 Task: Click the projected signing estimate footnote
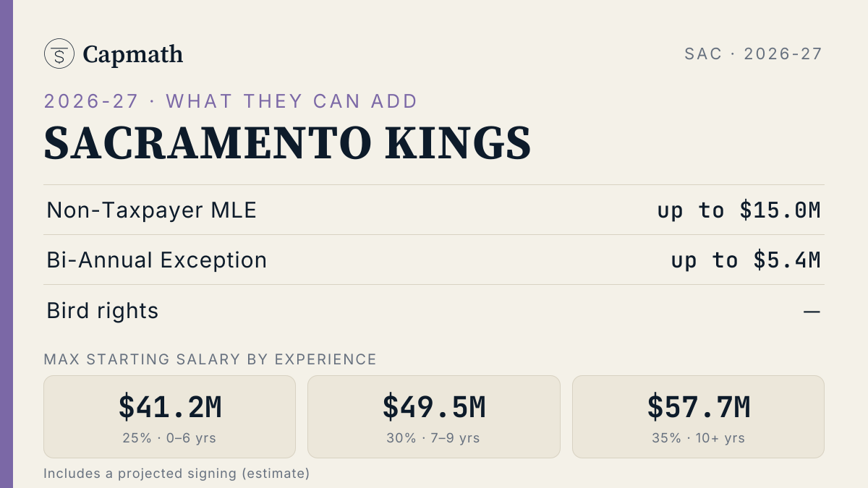pos(176,474)
